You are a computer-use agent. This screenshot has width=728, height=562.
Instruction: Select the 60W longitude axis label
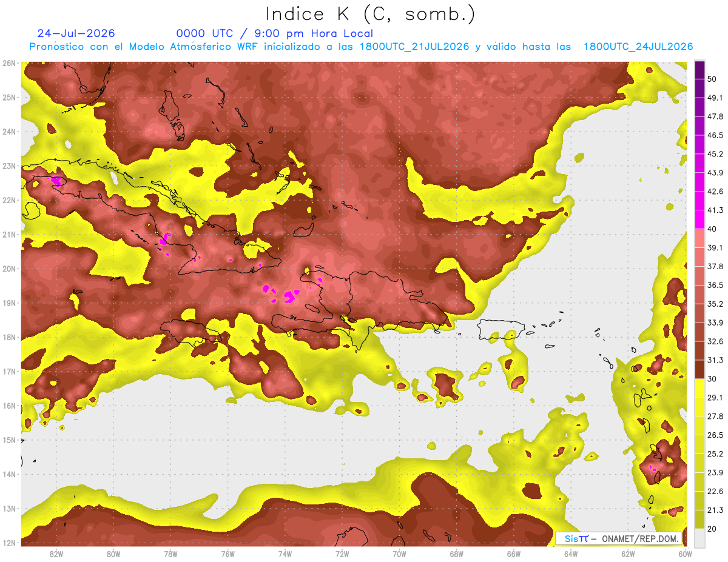pyautogui.click(x=686, y=554)
